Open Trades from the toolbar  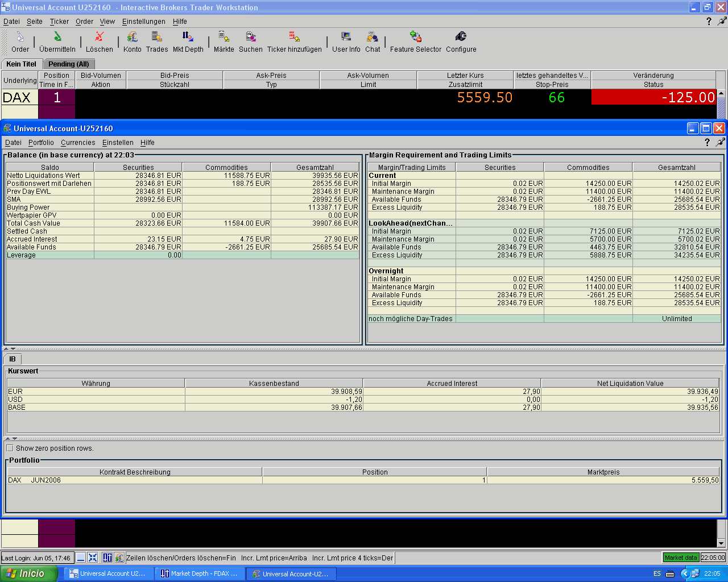point(157,41)
